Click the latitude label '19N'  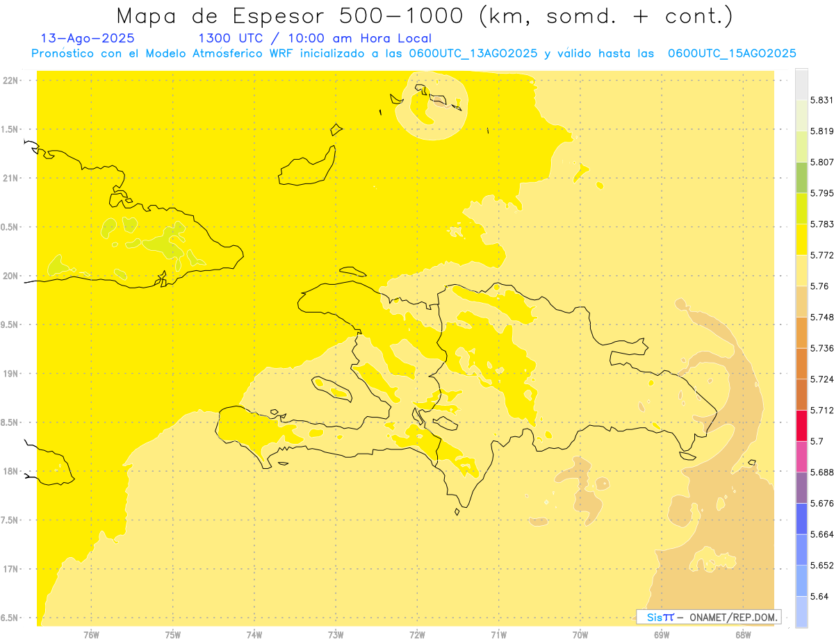tap(10, 374)
